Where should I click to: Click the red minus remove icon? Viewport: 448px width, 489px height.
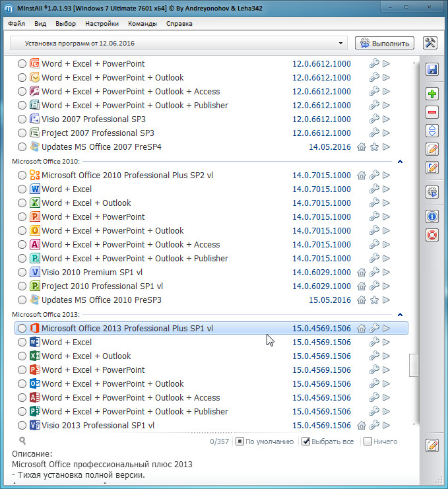pos(432,112)
